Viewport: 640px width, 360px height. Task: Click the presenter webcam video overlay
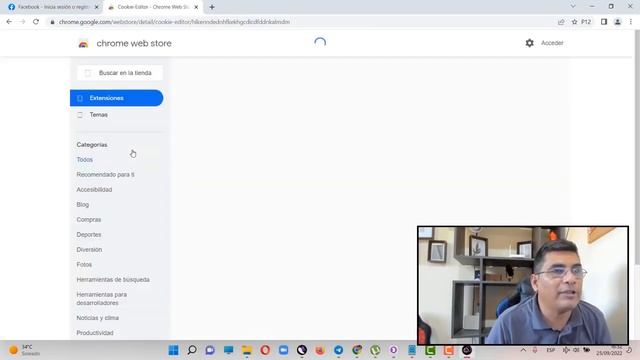[523, 285]
